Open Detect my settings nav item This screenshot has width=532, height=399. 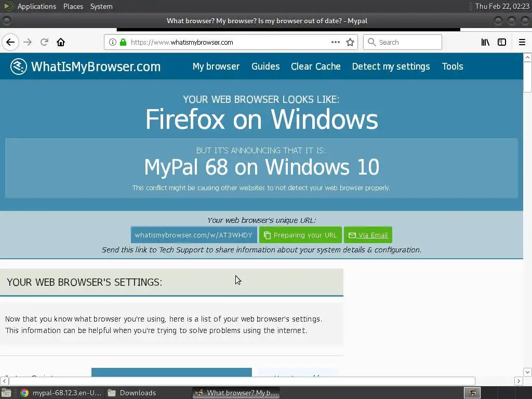click(x=391, y=66)
